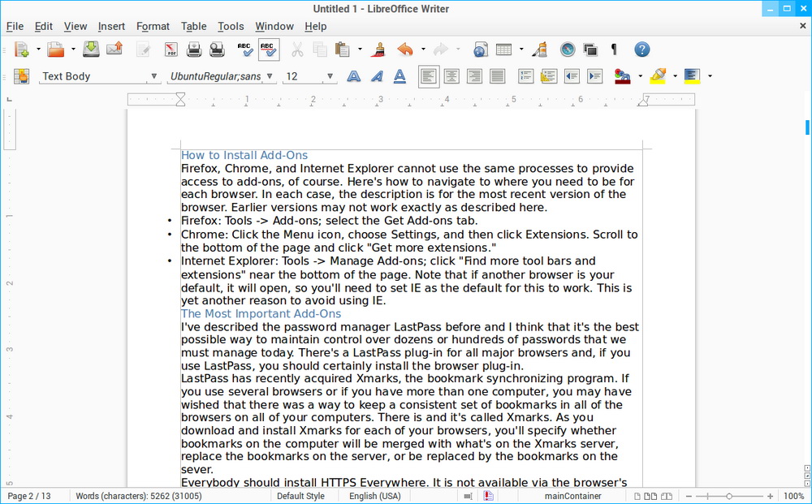812x504 pixels.
Task: Open LibreOffice Help question mark icon
Action: coord(642,50)
